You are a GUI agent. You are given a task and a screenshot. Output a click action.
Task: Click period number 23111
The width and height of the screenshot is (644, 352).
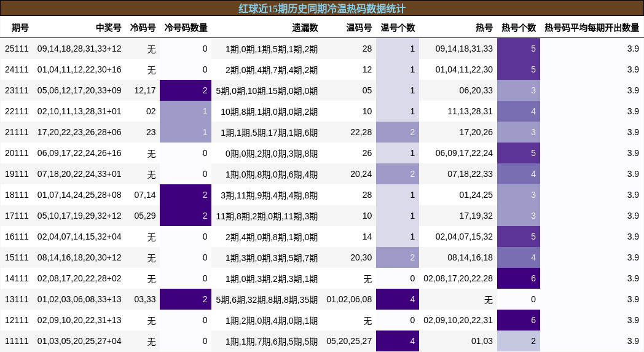pos(17,90)
